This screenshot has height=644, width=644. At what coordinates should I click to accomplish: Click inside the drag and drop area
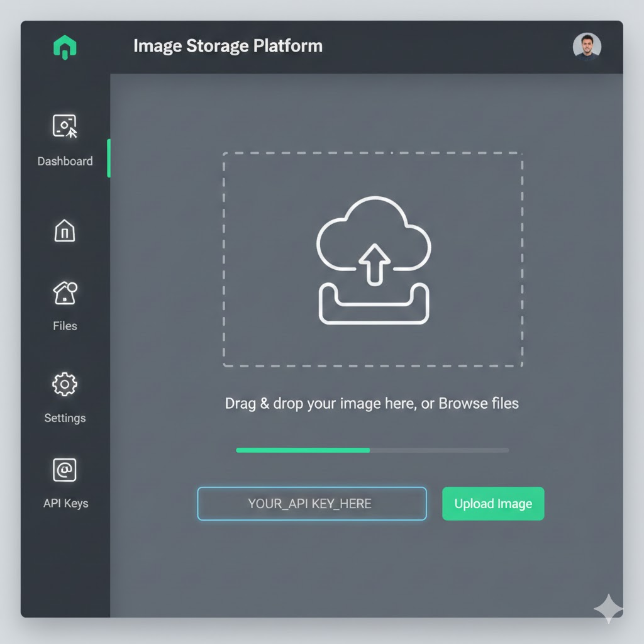372,258
